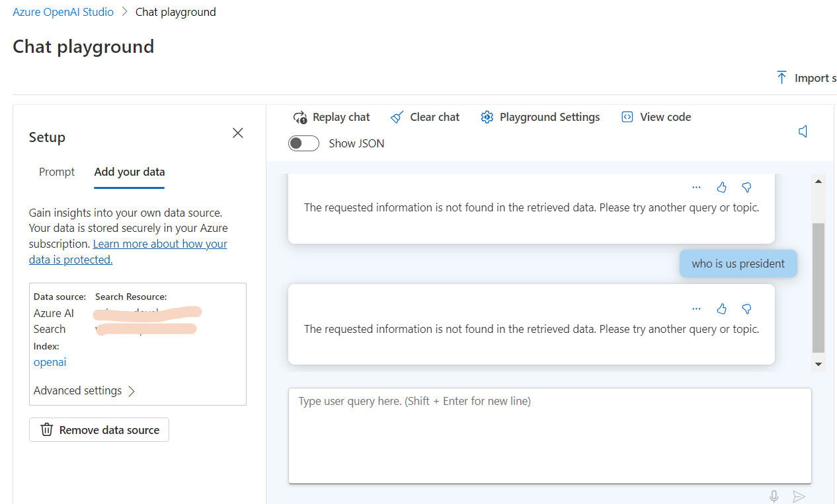Open more options on the response below 'who is us president'
This screenshot has width=837, height=504.
(x=696, y=308)
